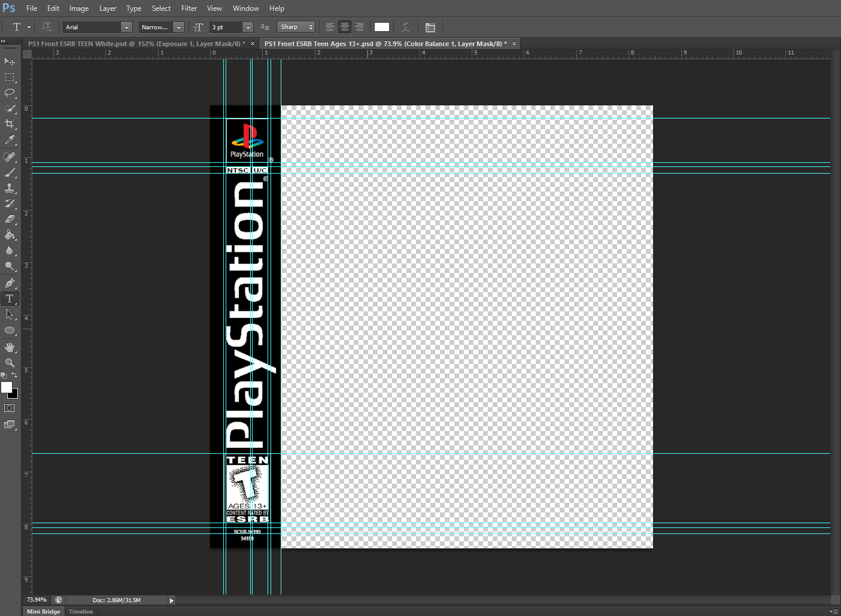This screenshot has height=616, width=841.
Task: Open the Layer menu
Action: coord(108,8)
